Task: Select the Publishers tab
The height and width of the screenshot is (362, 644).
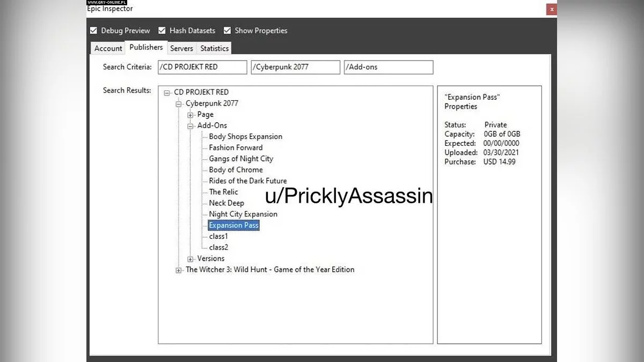Action: coord(146,47)
